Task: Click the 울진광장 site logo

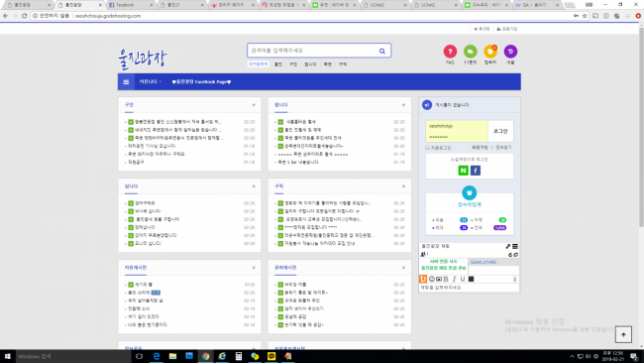Action: tap(142, 59)
